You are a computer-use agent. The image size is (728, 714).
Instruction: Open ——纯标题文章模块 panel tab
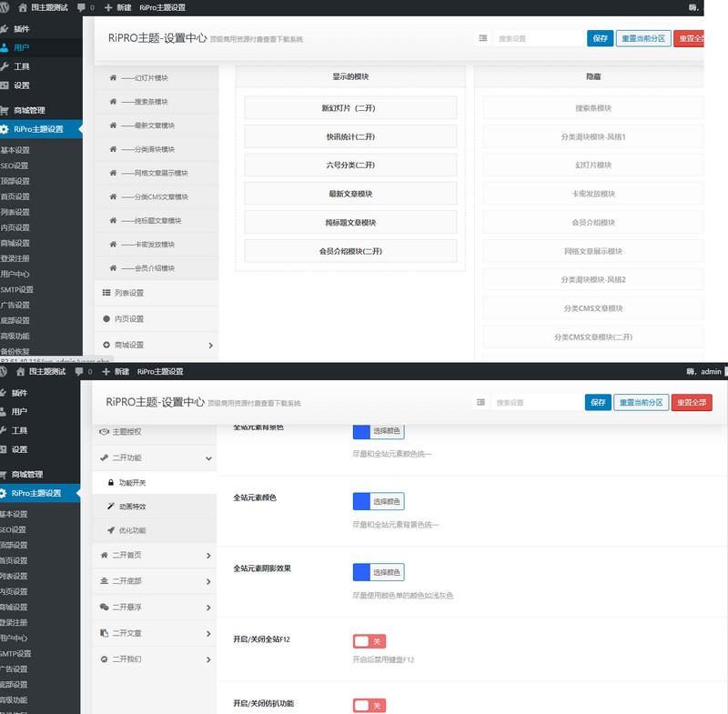pos(156,220)
